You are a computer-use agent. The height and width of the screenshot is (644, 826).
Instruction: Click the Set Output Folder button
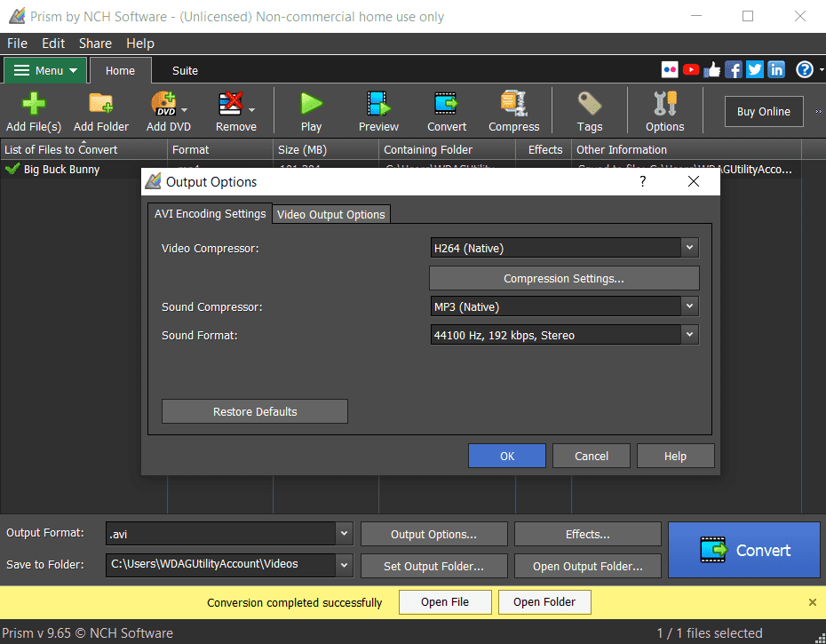tap(433, 566)
